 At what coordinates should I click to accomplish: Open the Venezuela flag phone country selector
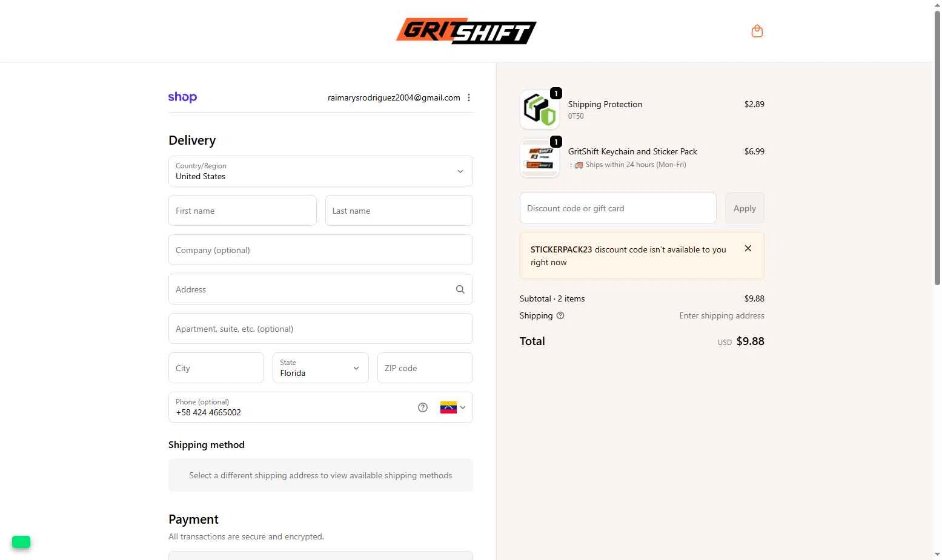(453, 407)
